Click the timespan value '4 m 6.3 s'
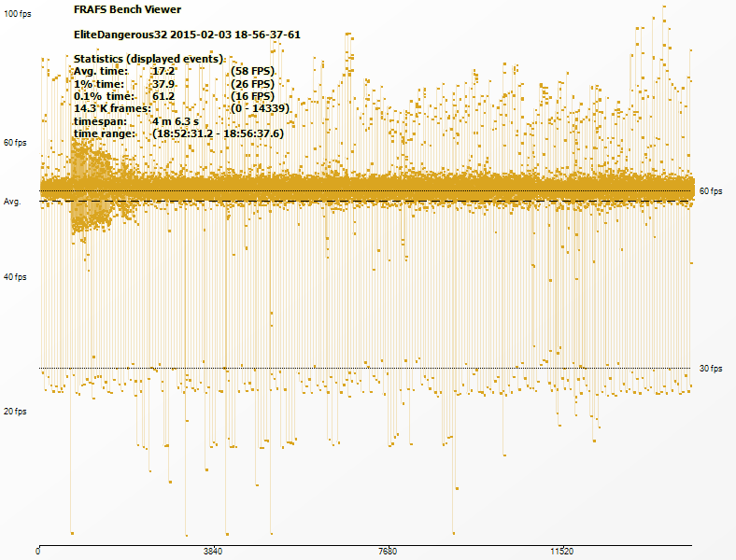The height and width of the screenshot is (560, 736). 176,121
